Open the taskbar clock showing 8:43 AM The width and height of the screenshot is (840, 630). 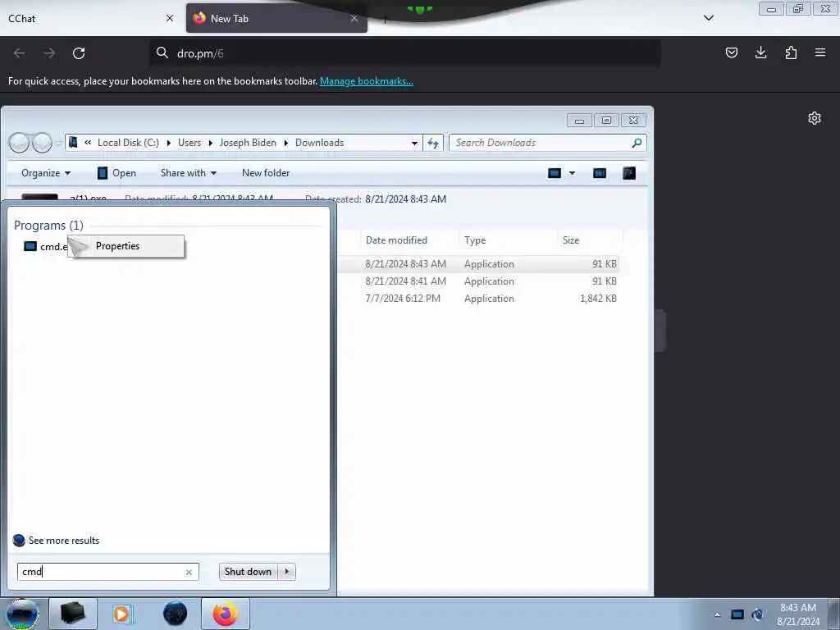click(797, 614)
